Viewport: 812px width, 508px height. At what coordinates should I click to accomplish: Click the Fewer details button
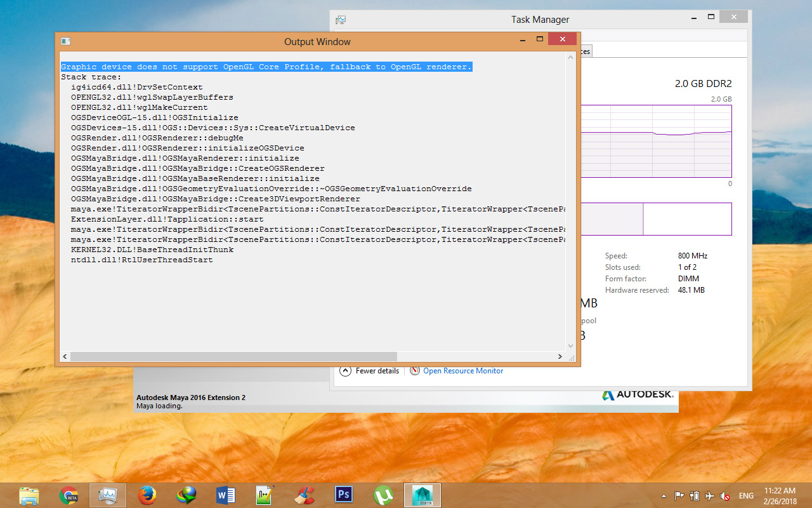369,371
